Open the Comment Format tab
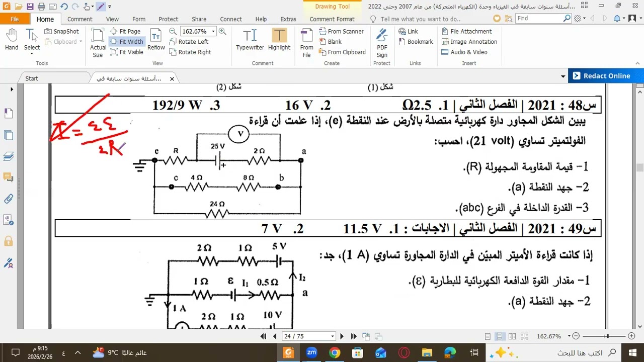The image size is (644, 362). pyautogui.click(x=332, y=19)
